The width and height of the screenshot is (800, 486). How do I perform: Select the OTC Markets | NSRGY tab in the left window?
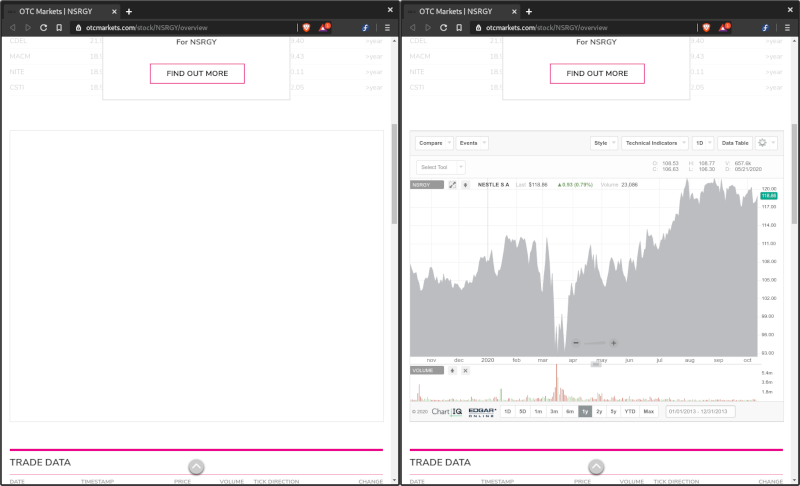pos(62,11)
